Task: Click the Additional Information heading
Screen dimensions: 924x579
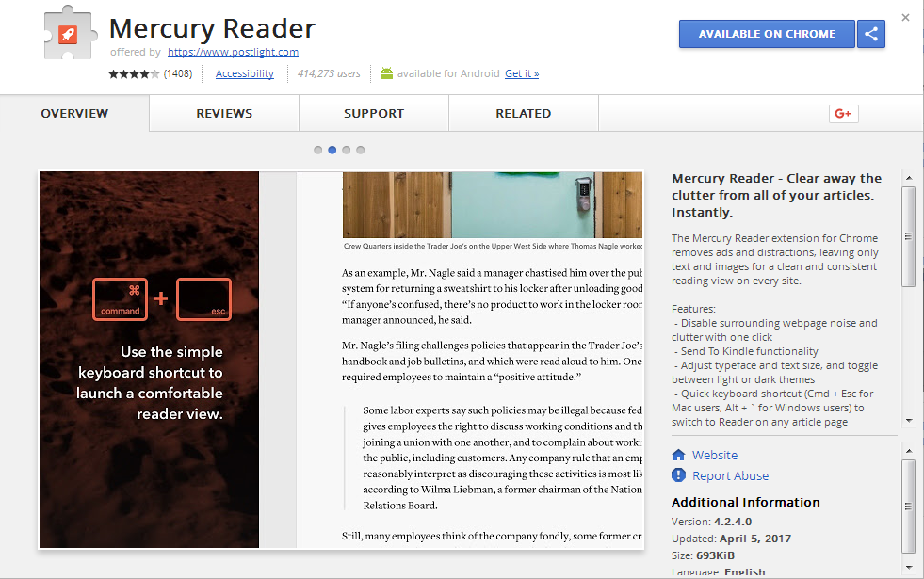Action: [745, 502]
